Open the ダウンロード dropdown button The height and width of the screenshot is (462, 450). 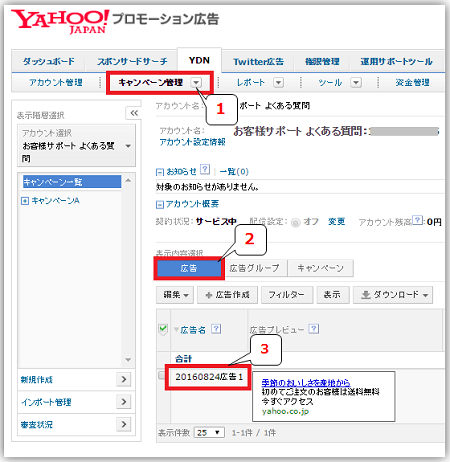[x=393, y=295]
